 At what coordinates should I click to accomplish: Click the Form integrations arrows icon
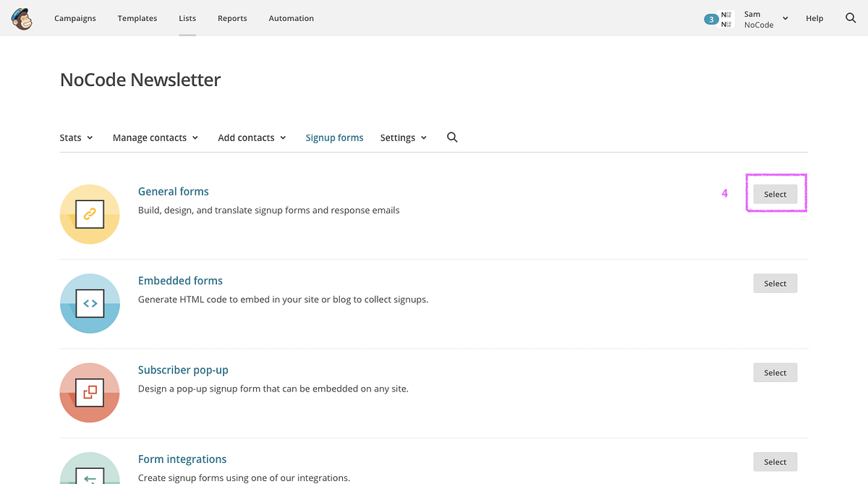click(90, 468)
